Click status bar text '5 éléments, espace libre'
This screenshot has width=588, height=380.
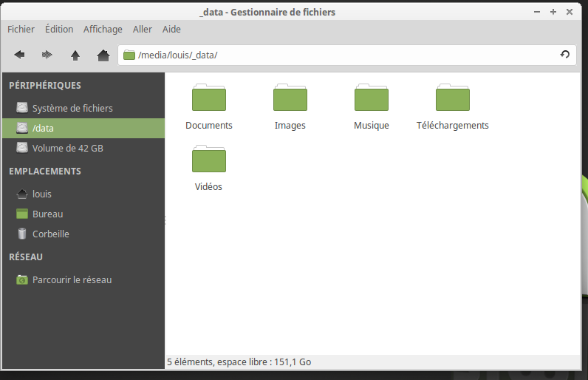click(239, 362)
